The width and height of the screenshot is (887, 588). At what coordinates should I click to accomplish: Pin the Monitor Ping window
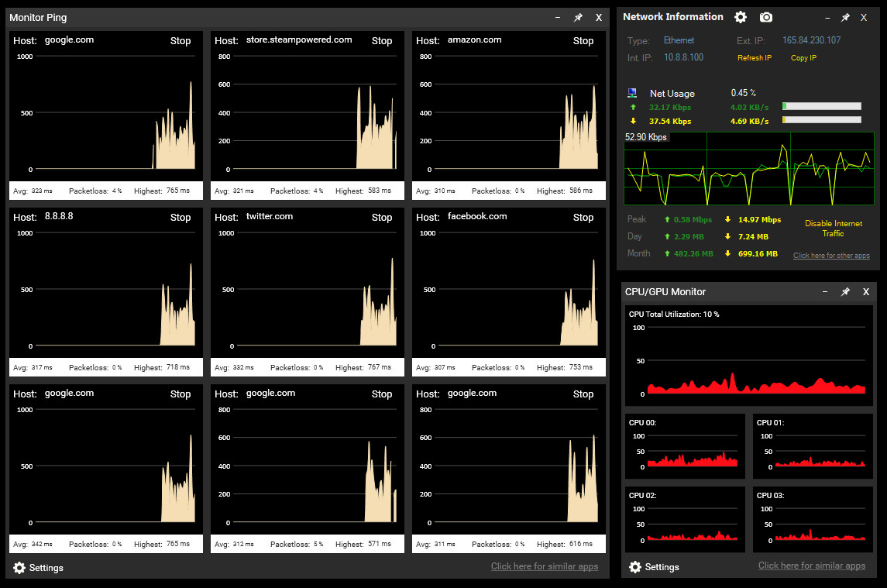click(578, 18)
